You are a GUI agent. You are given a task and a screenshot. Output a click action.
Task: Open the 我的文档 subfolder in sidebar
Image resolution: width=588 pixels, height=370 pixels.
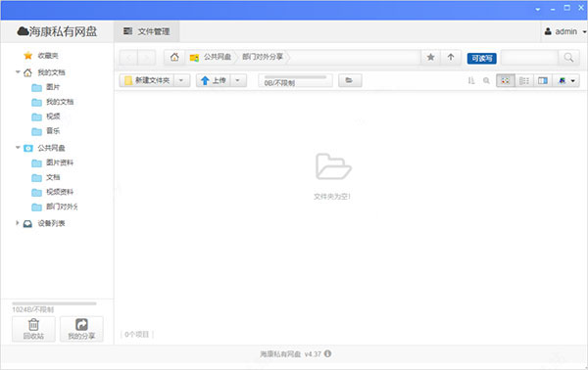click(60, 102)
